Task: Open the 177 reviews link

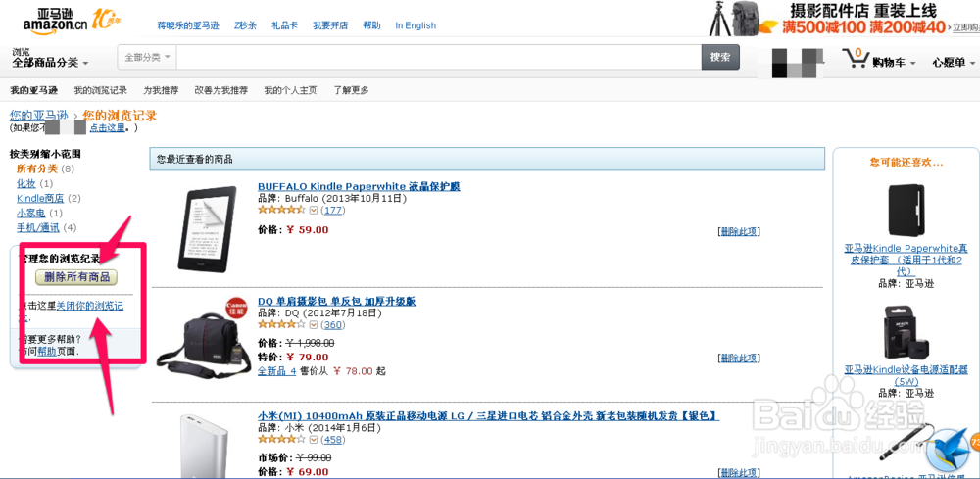Action: pyautogui.click(x=333, y=211)
